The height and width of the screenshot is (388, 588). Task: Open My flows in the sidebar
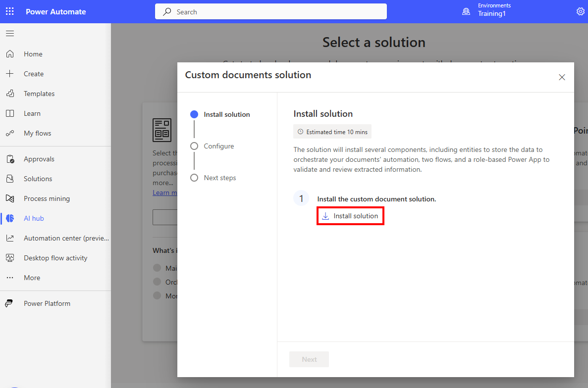click(37, 133)
